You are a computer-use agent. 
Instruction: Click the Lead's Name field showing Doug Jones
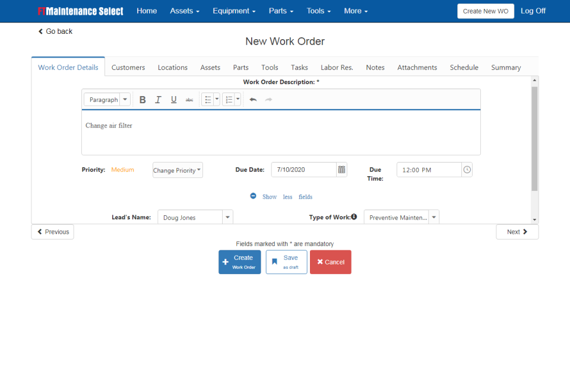coord(190,218)
